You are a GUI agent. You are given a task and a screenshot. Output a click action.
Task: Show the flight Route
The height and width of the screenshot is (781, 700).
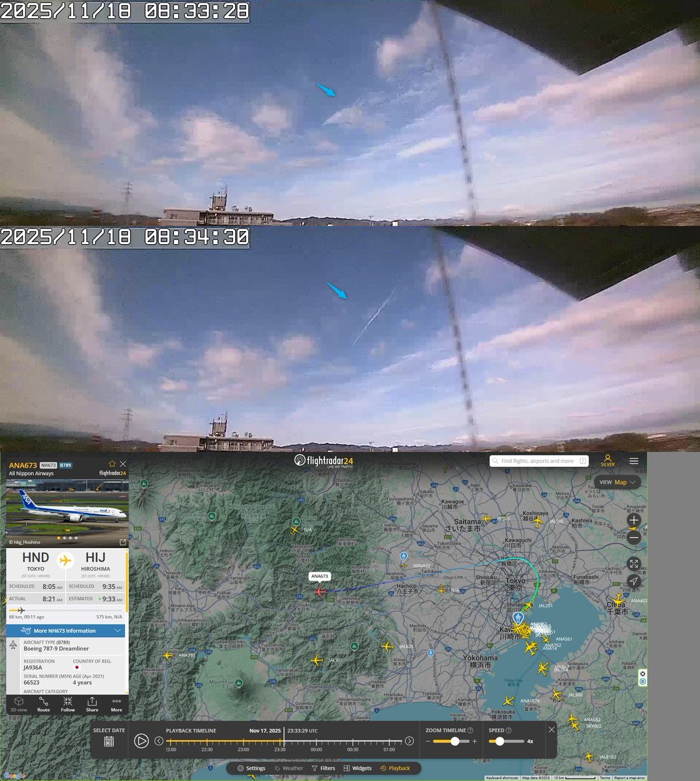[43, 704]
